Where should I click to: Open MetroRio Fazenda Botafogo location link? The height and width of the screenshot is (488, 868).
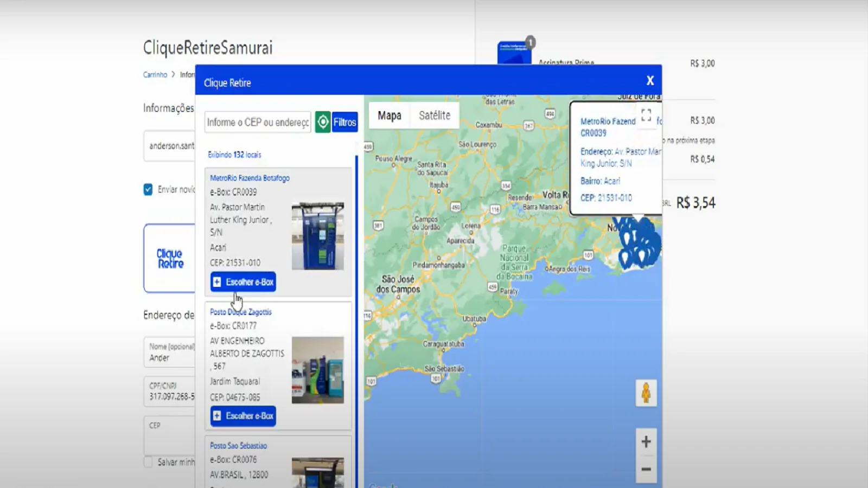(x=250, y=178)
